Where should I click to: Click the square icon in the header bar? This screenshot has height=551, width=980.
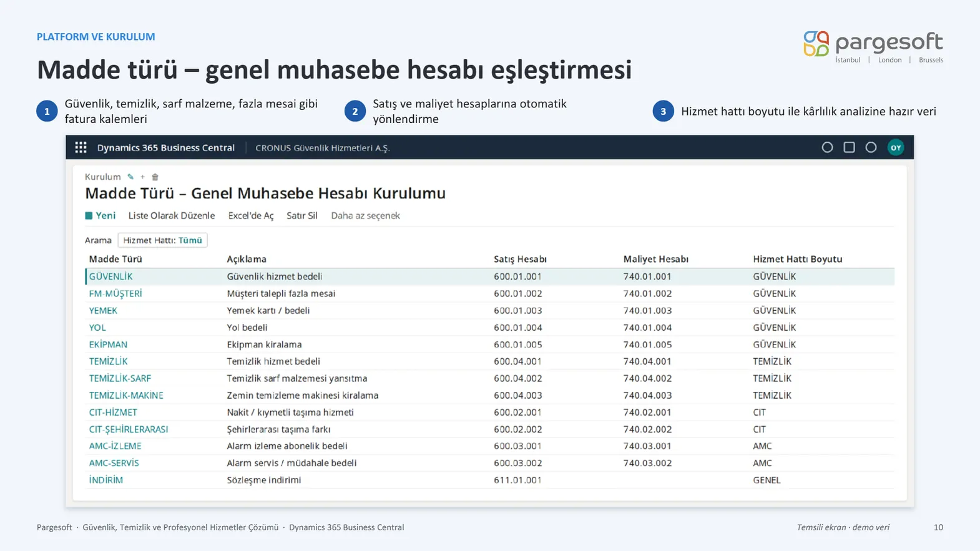tap(849, 147)
